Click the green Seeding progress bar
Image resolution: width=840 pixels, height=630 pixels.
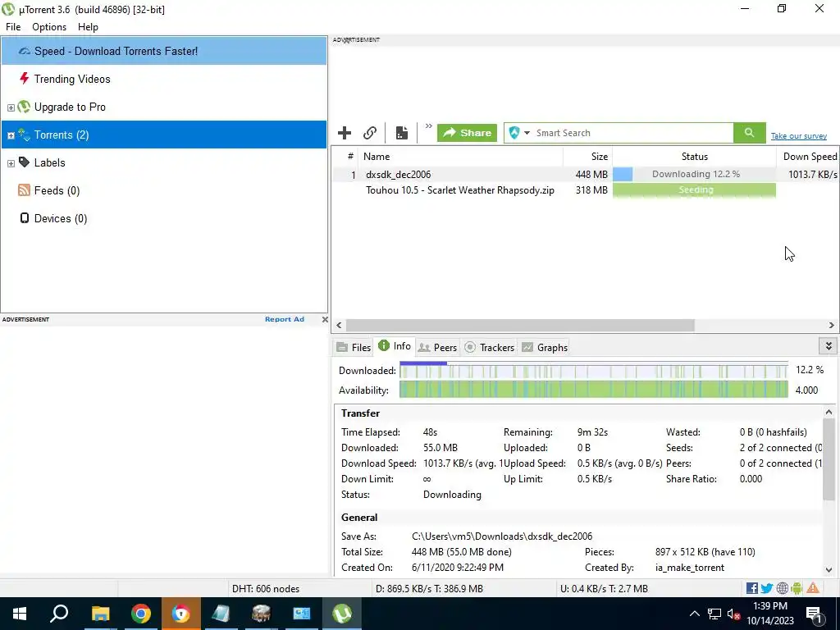[694, 189]
